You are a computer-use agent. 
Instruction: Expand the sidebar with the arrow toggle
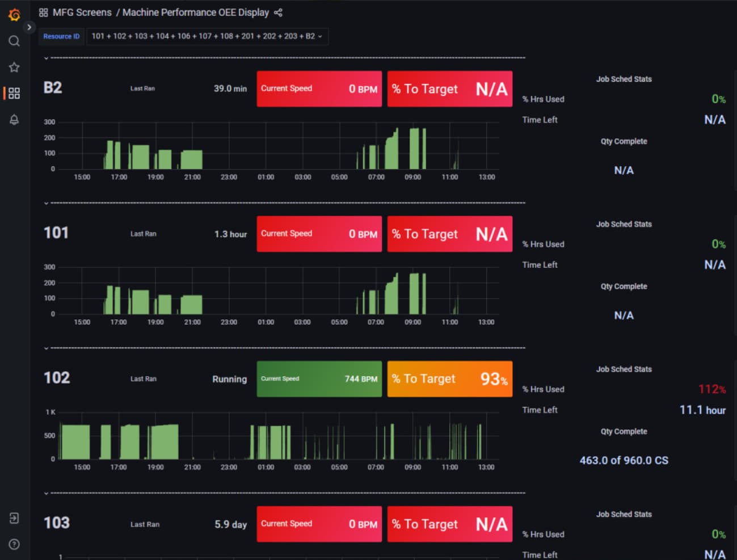(29, 27)
